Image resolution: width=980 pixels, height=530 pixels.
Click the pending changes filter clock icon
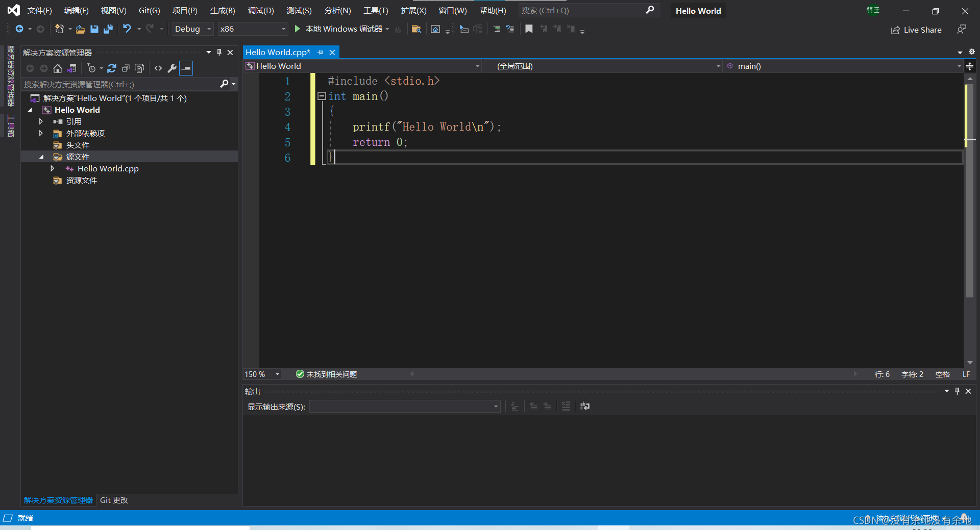click(92, 68)
